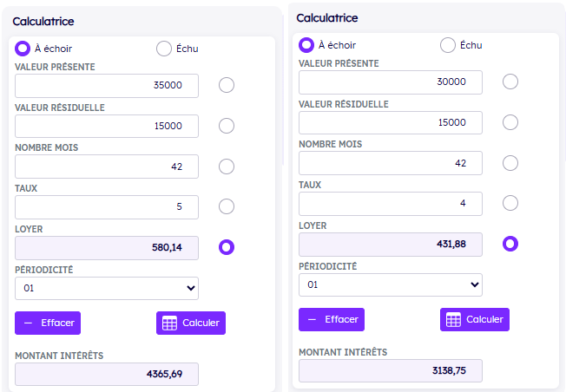
Task: Open the right Périodicité dropdown
Action: click(390, 285)
